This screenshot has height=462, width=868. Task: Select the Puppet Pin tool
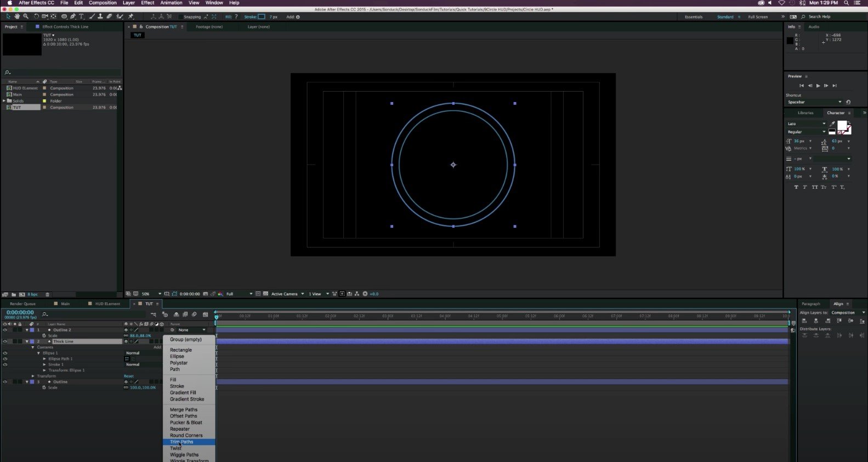(131, 16)
